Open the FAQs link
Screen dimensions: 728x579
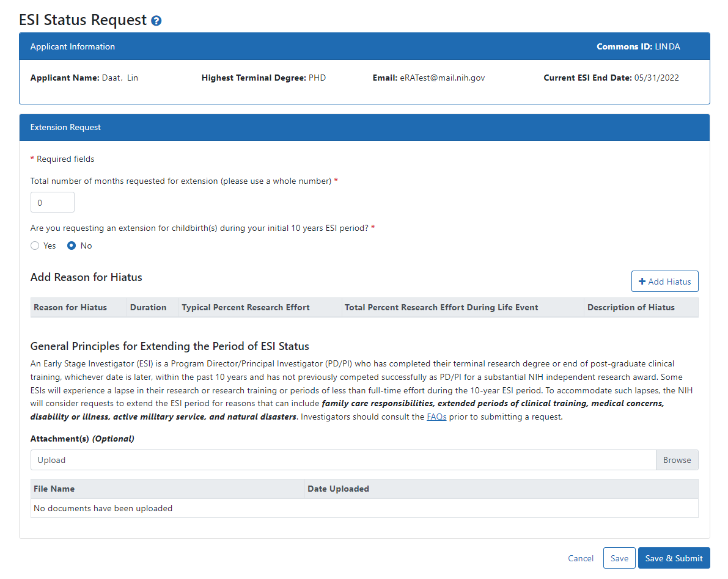436,417
